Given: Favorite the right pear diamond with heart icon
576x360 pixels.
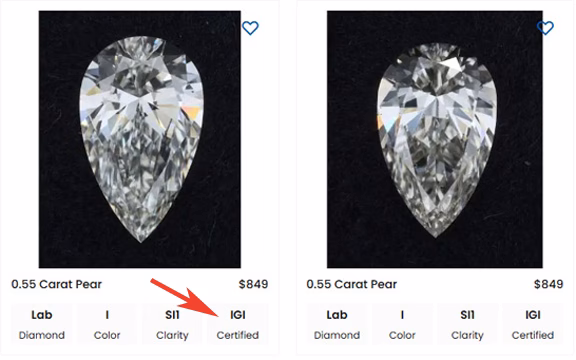Looking at the screenshot, I should pyautogui.click(x=545, y=28).
